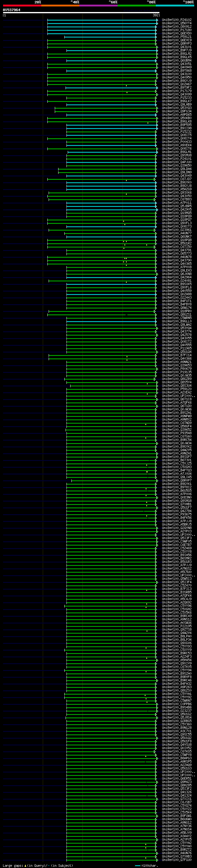The image size is (197, 868).
Task: Select the UniRef100_B9FUW1 label
Action: point(176,815)
